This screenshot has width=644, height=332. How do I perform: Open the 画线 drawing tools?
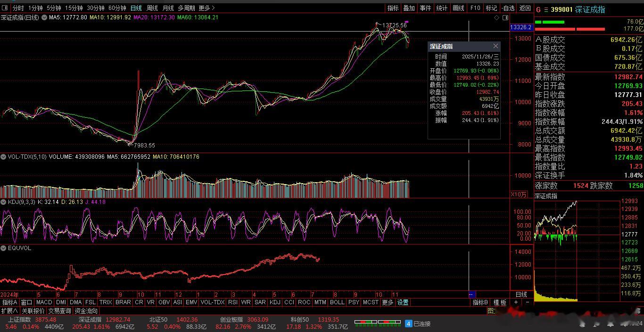(458, 8)
